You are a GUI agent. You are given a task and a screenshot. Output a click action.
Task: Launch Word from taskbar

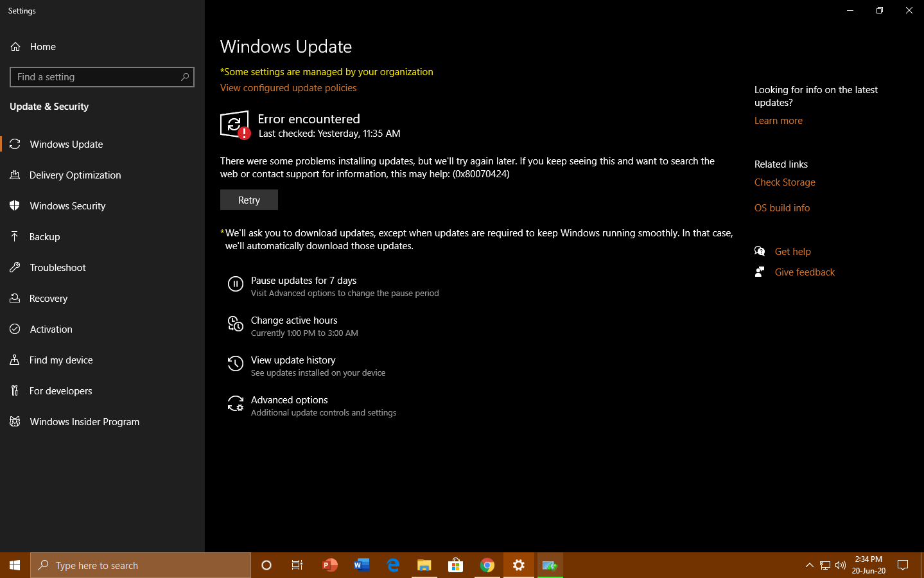362,565
